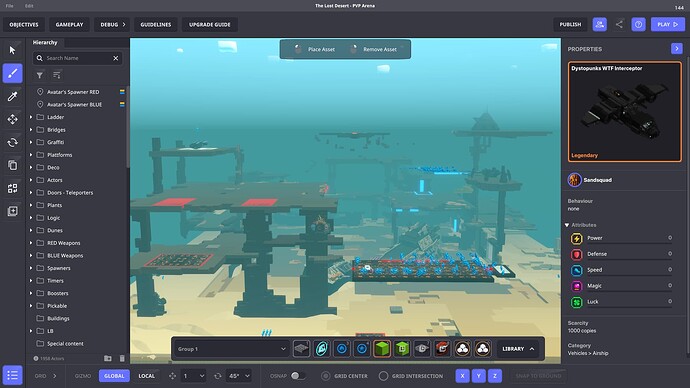Expand the asset Library

[x=518, y=349]
